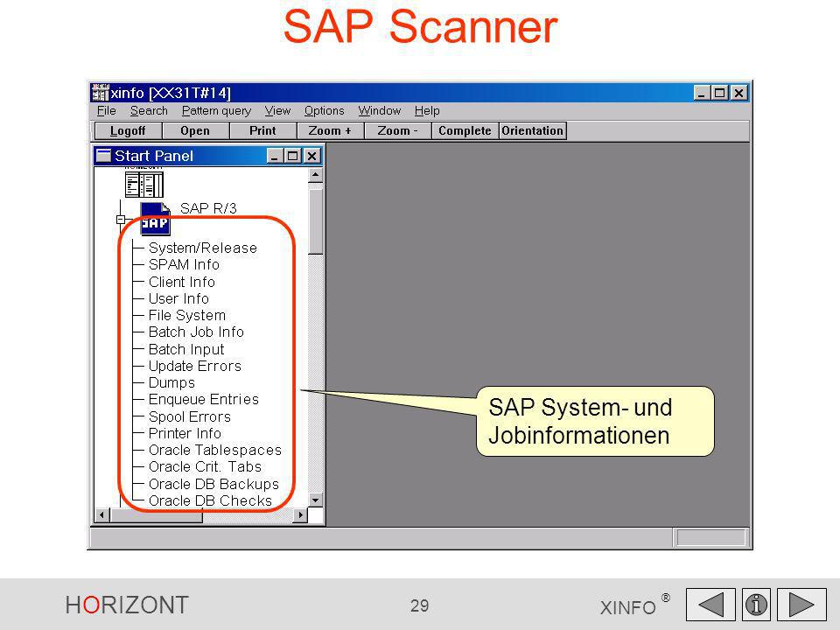Click the Zoom + button
The height and width of the screenshot is (630, 840).
(330, 130)
